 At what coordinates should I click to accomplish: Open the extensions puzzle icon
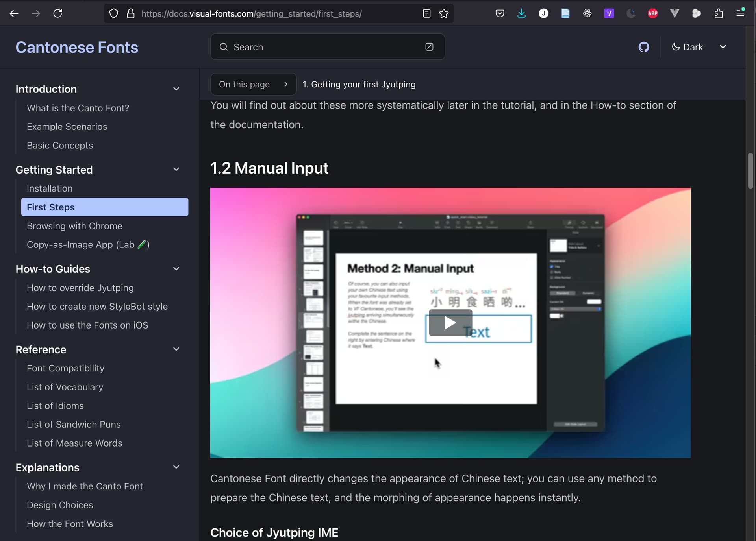click(718, 13)
